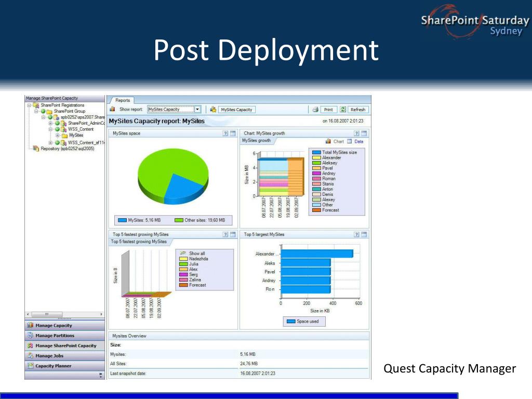The height and width of the screenshot is (399, 532).
Task: Click the '24,76 MB' All Sites value
Action: (x=249, y=363)
